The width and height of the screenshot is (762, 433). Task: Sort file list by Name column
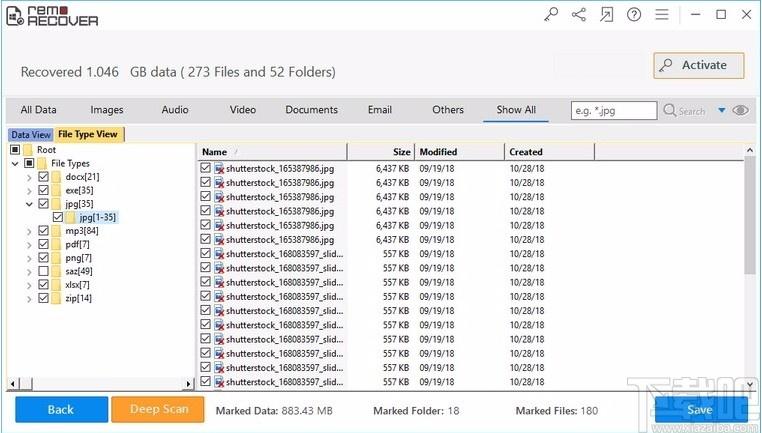tap(273, 152)
